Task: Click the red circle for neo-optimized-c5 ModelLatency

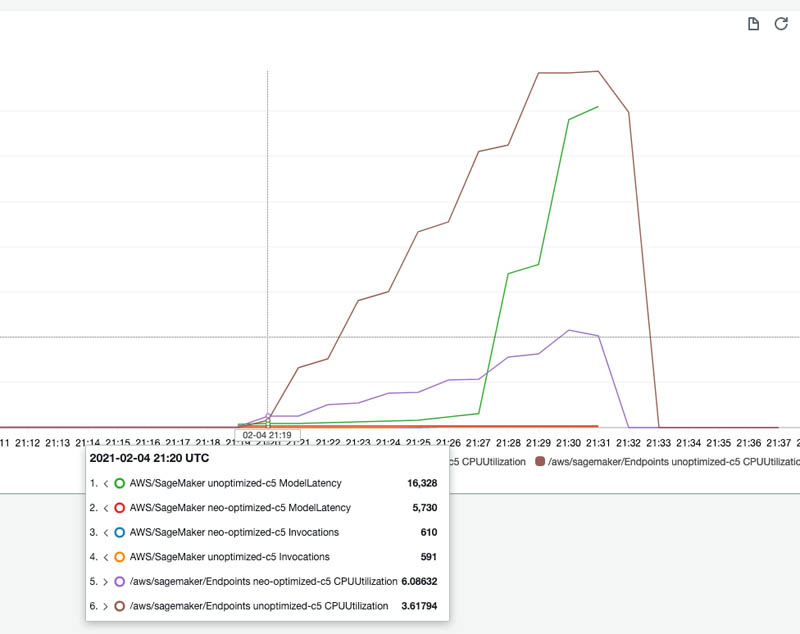Action: click(119, 508)
